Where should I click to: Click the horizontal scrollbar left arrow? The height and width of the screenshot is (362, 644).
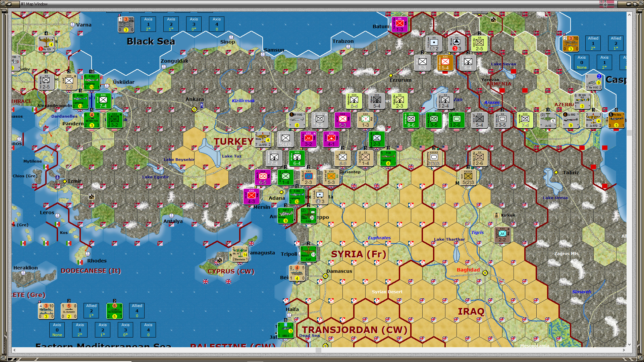coord(14,350)
